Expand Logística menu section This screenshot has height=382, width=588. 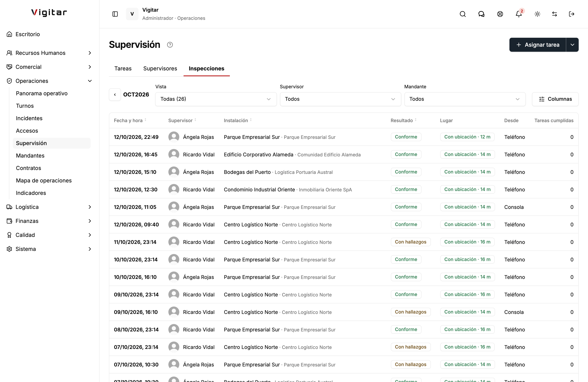49,207
